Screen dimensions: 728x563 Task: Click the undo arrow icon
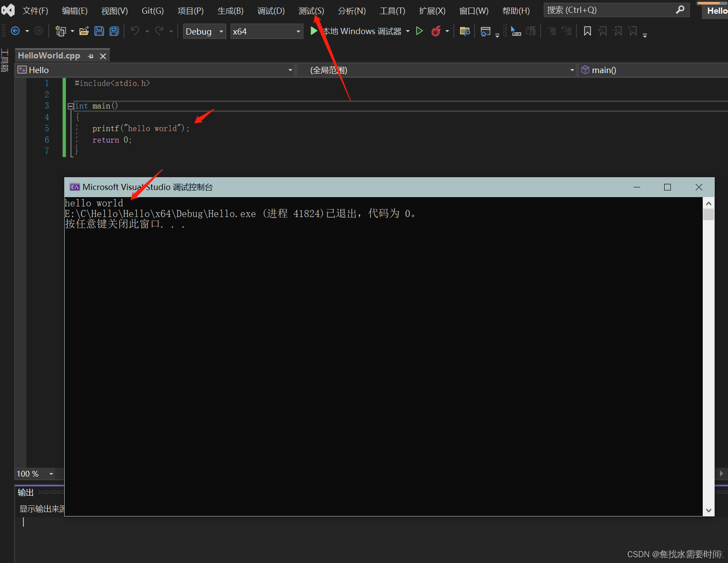135,31
